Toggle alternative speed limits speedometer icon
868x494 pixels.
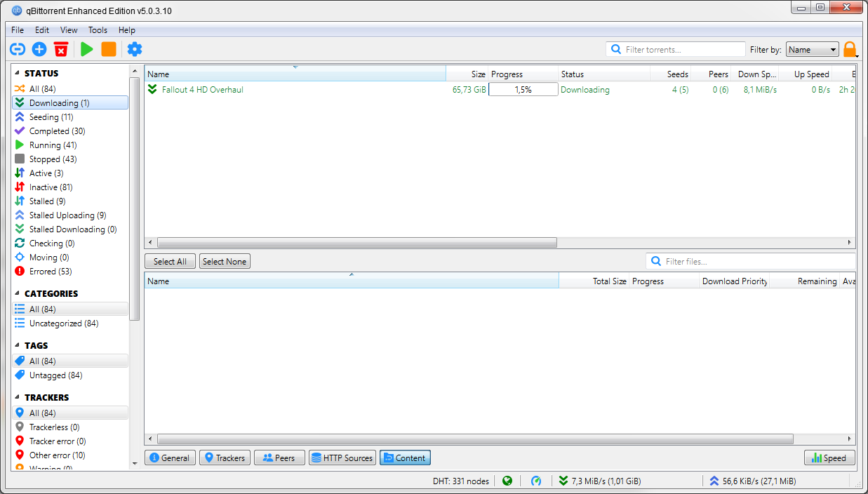536,481
